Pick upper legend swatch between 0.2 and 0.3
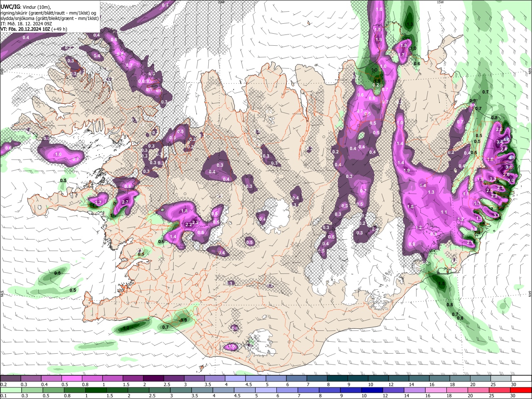Image resolution: width=532 pixels, height=399 pixels. pos(10,378)
